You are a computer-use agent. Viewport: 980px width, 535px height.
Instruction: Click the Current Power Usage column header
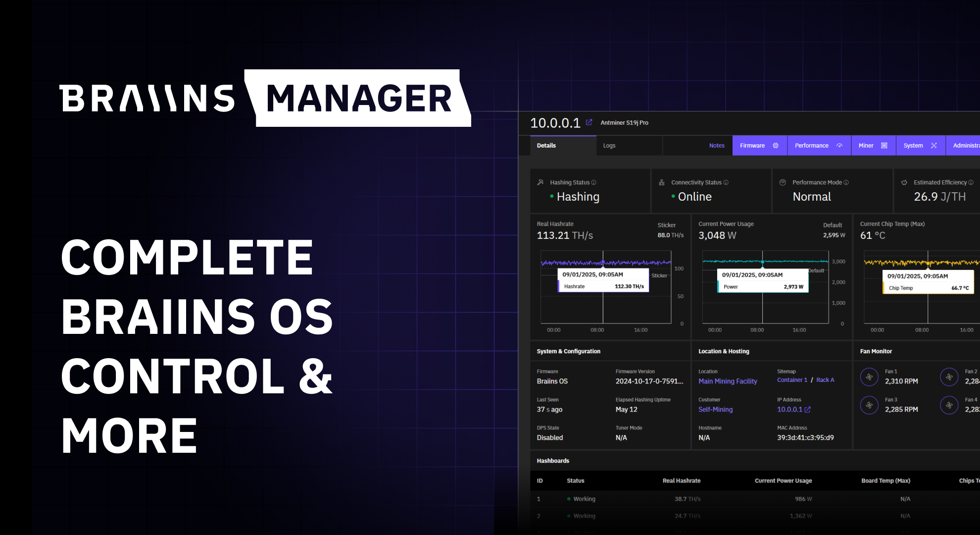783,481
